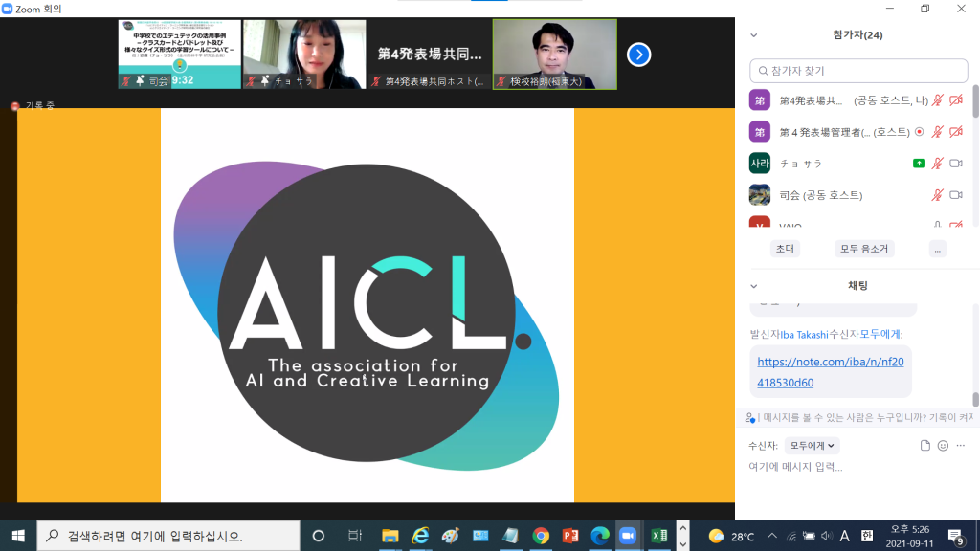Click recording indicator beside 호스트

(919, 132)
